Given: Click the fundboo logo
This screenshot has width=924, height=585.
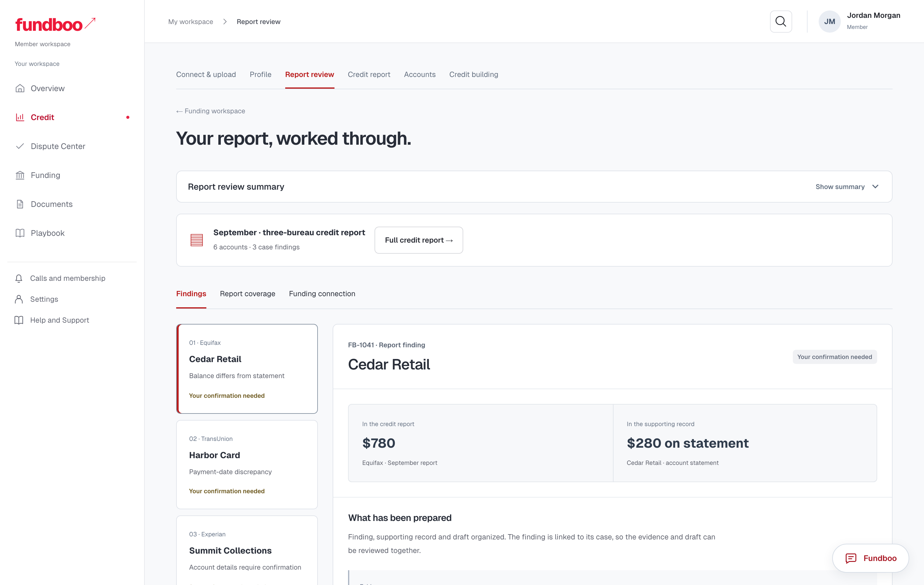Looking at the screenshot, I should pyautogui.click(x=55, y=25).
